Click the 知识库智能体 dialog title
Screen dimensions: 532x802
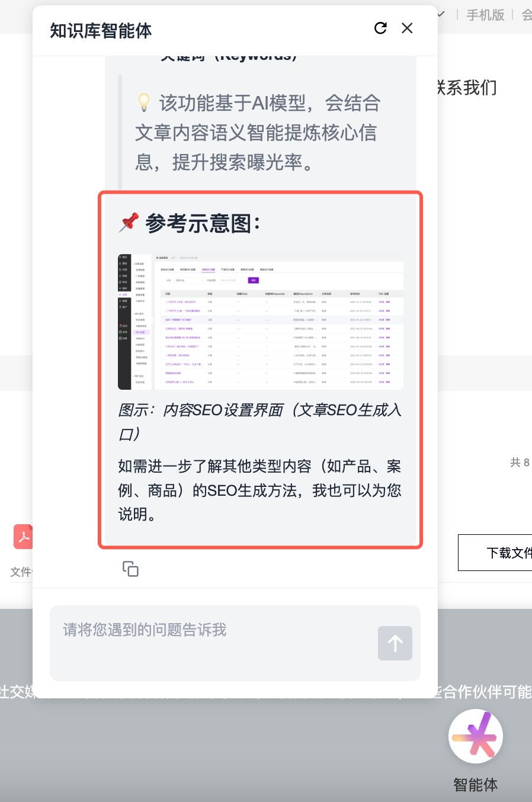(x=101, y=31)
